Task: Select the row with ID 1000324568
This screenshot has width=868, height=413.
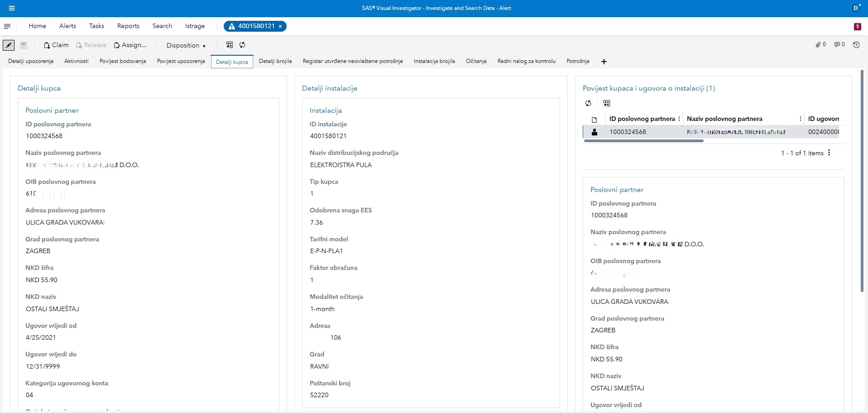Action: pos(628,132)
